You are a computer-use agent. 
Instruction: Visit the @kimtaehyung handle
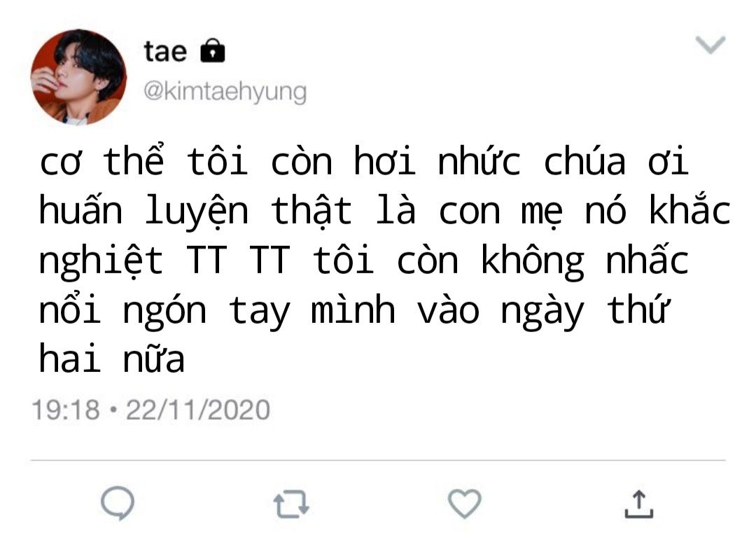click(x=225, y=92)
